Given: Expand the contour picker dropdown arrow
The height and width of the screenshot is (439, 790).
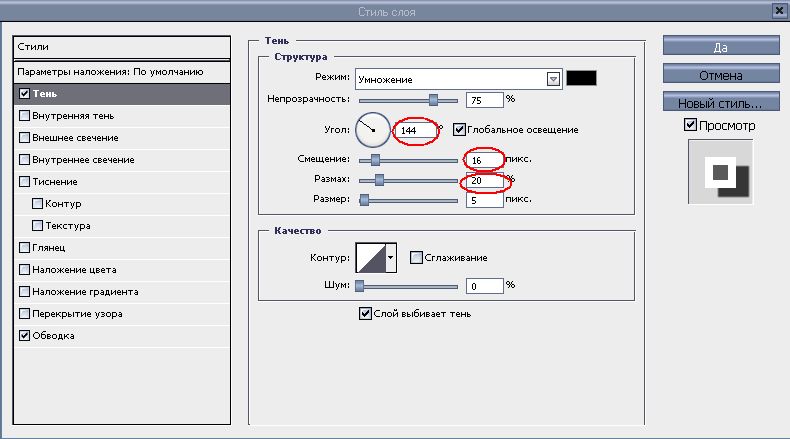Looking at the screenshot, I should click(x=391, y=258).
